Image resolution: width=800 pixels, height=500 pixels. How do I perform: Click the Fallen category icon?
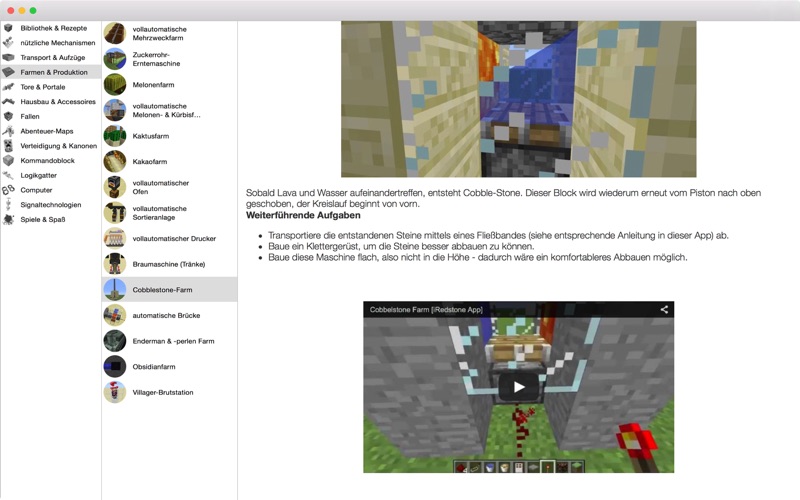pyautogui.click(x=8, y=116)
